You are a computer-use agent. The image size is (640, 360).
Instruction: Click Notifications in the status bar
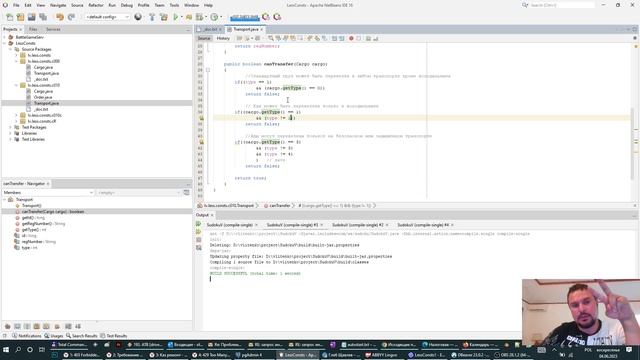(27, 336)
